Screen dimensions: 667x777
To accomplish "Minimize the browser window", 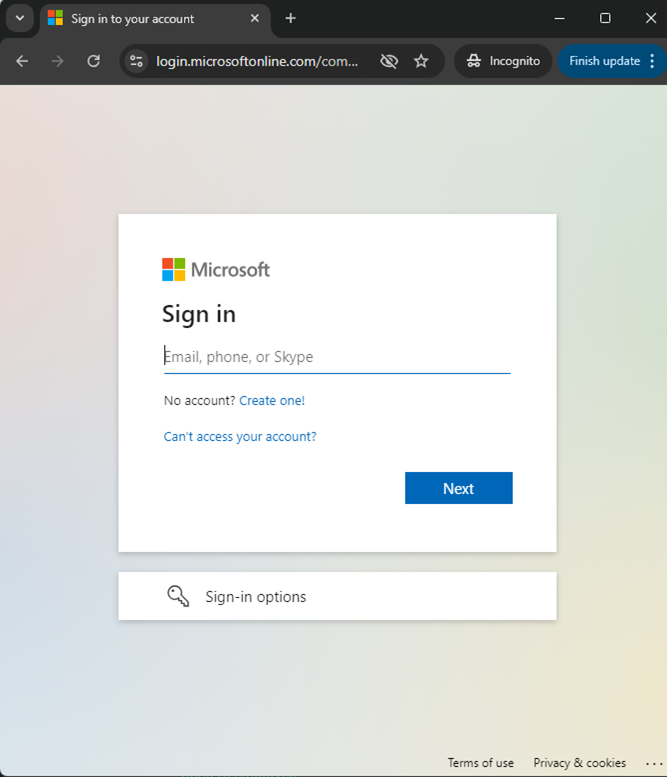I will coord(559,18).
